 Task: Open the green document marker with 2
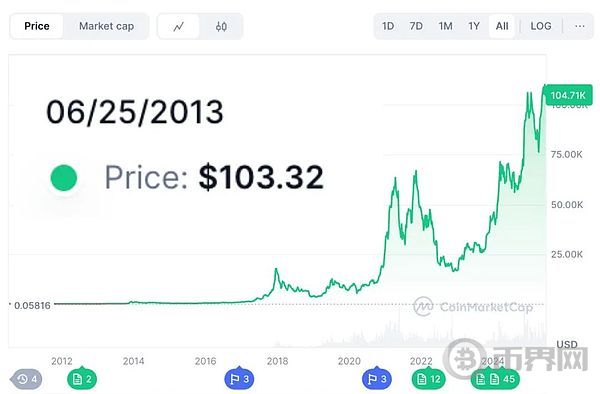[82, 379]
